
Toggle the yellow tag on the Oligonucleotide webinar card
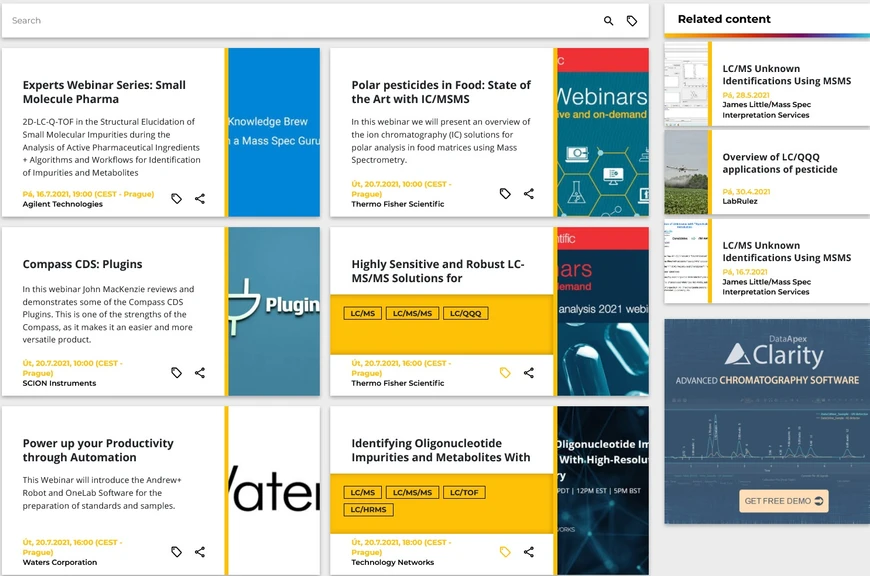pyautogui.click(x=505, y=551)
